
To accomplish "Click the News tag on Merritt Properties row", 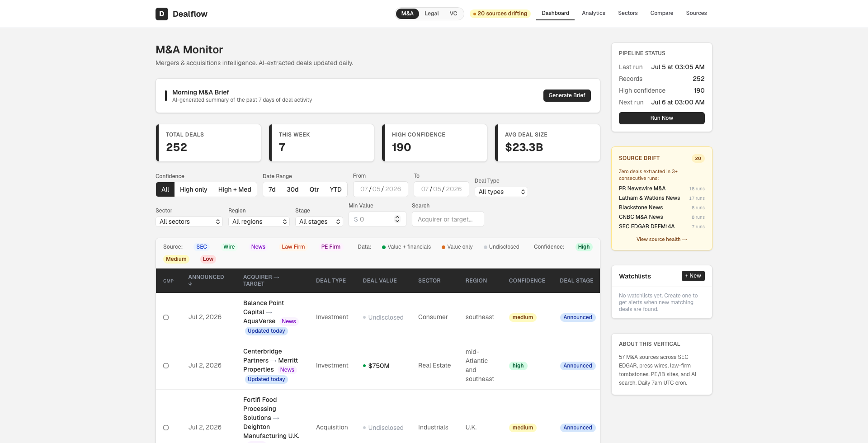I will [287, 370].
